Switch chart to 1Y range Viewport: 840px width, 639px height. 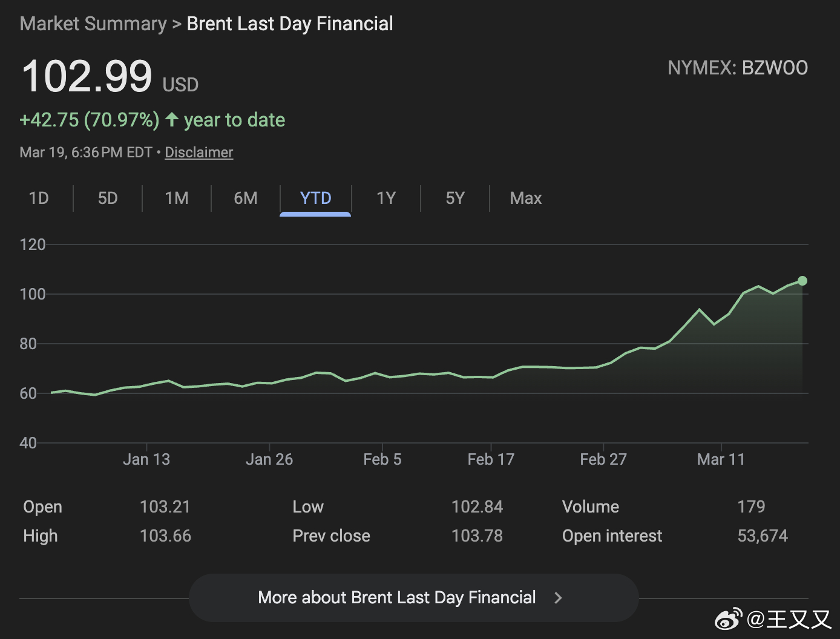[x=386, y=198]
